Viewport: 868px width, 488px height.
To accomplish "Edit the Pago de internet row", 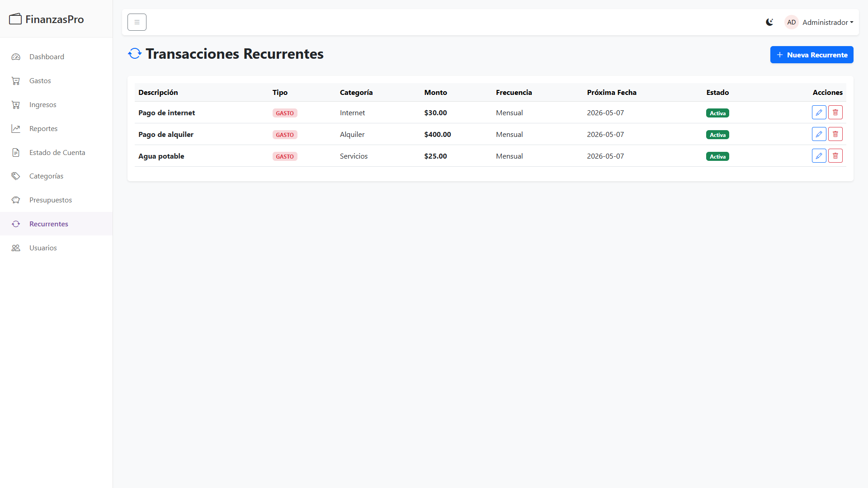I will pos(819,113).
